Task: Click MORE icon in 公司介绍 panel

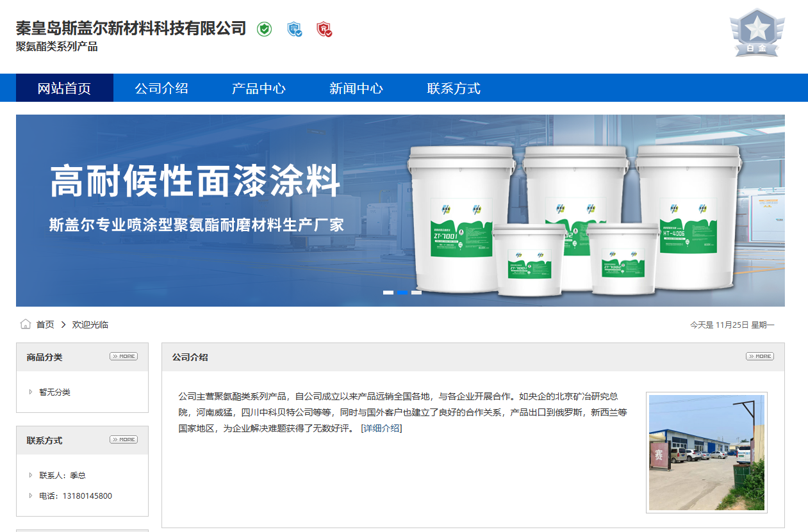Action: [760, 357]
